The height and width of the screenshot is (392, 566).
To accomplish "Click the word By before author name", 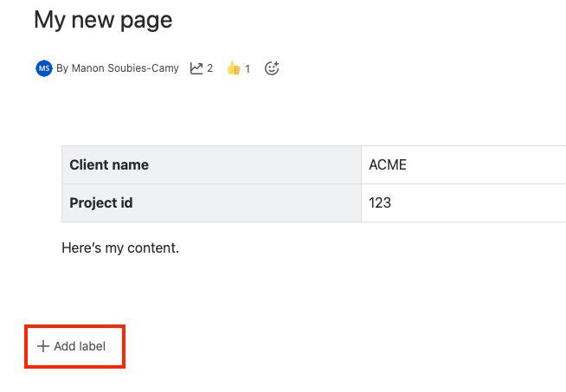I will [62, 68].
